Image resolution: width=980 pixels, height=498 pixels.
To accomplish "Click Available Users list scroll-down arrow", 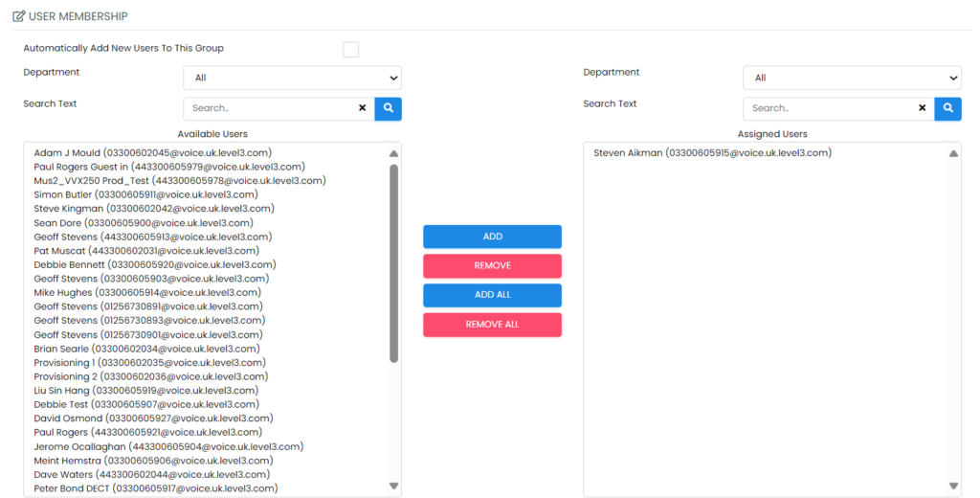I will 393,487.
